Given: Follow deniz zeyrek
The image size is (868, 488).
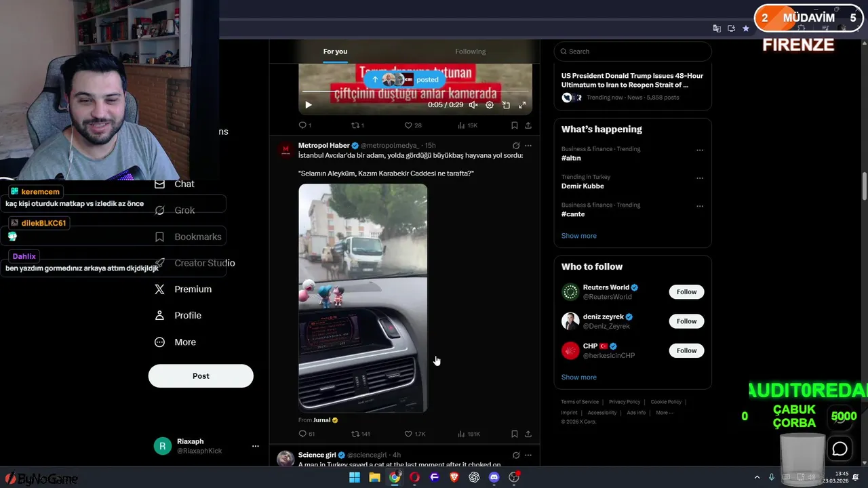Looking at the screenshot, I should coord(686,321).
